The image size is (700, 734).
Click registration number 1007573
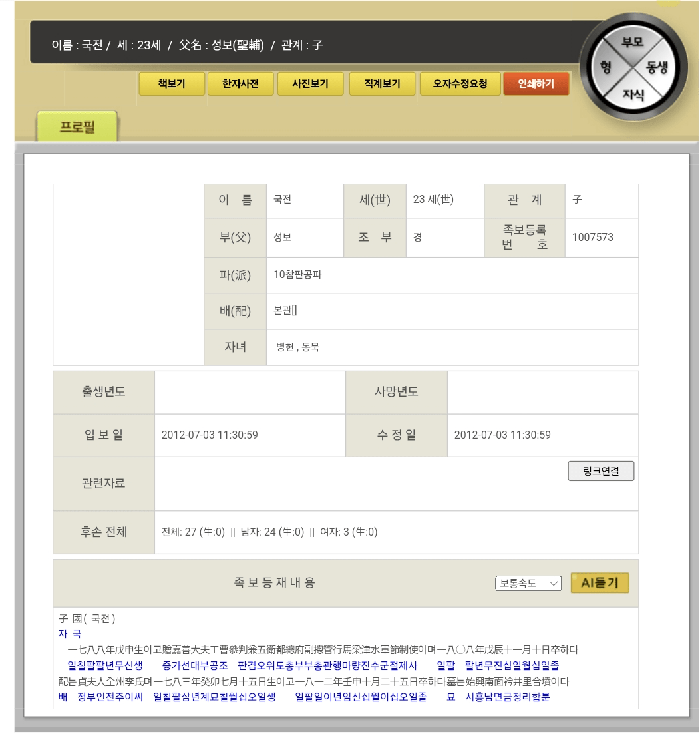tap(592, 238)
